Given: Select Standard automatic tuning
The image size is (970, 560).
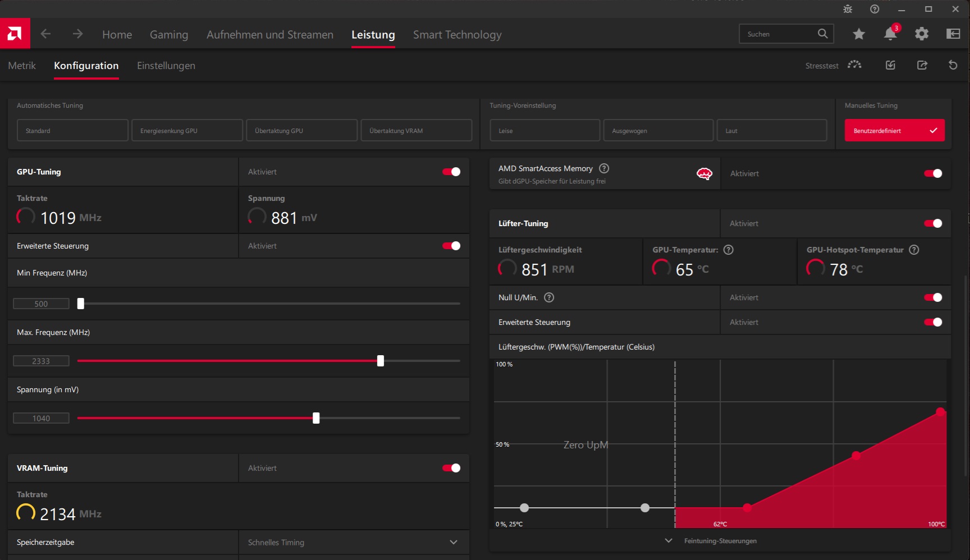Looking at the screenshot, I should coord(72,130).
